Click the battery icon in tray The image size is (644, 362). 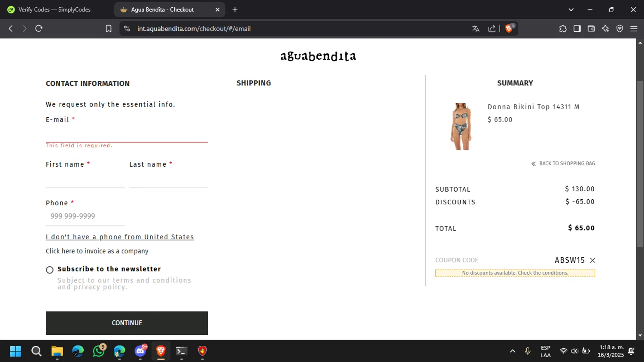586,351
